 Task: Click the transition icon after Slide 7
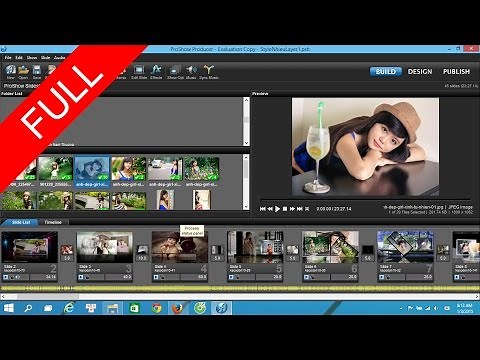tap(443, 250)
